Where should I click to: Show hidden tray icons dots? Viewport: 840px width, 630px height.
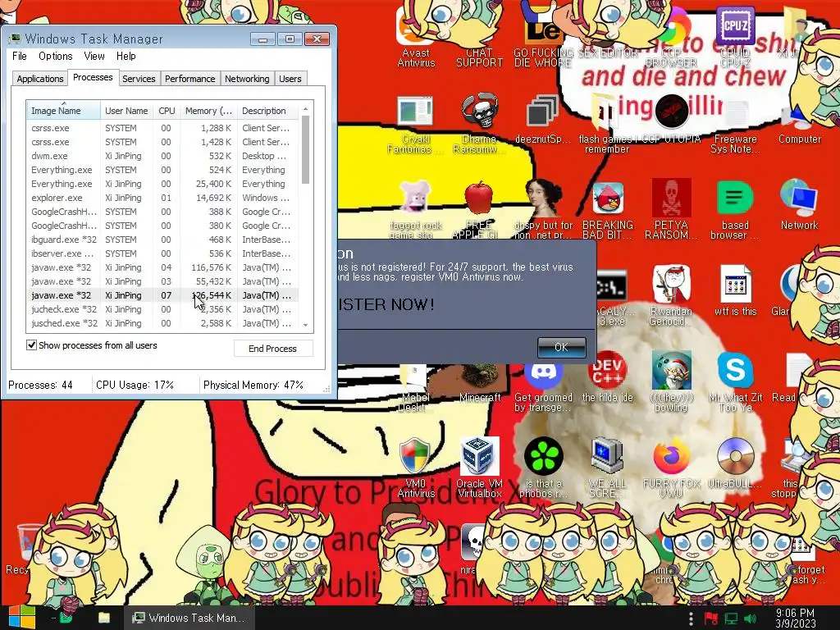coord(691,619)
